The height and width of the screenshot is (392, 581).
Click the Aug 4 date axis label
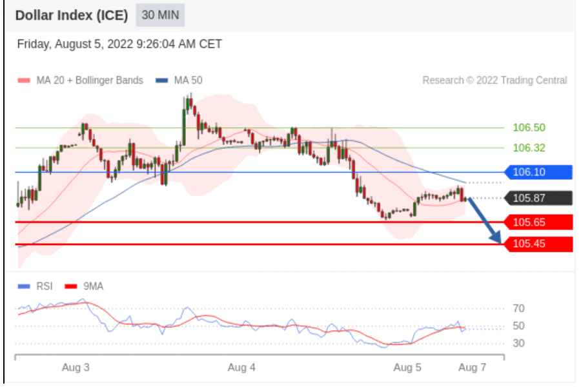tap(241, 367)
